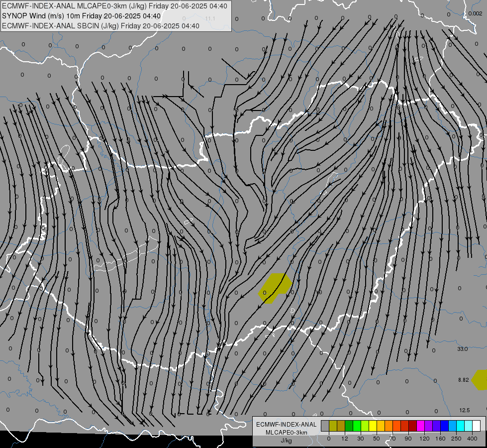Screen dimensions: 487x448
Task: Click the 8.82 value near right edge
Action: click(463, 380)
